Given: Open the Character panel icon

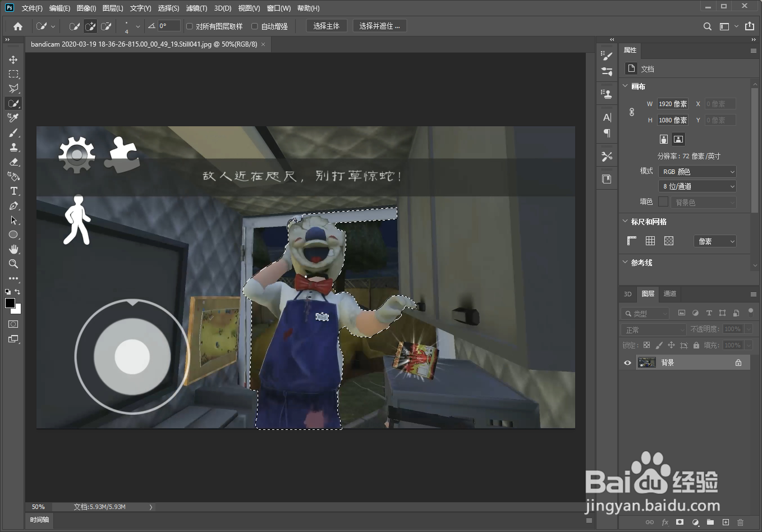Looking at the screenshot, I should click(x=607, y=117).
